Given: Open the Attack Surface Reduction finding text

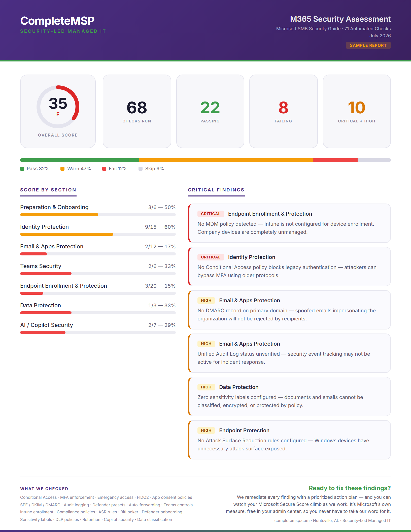Looking at the screenshot, I should [283, 445].
